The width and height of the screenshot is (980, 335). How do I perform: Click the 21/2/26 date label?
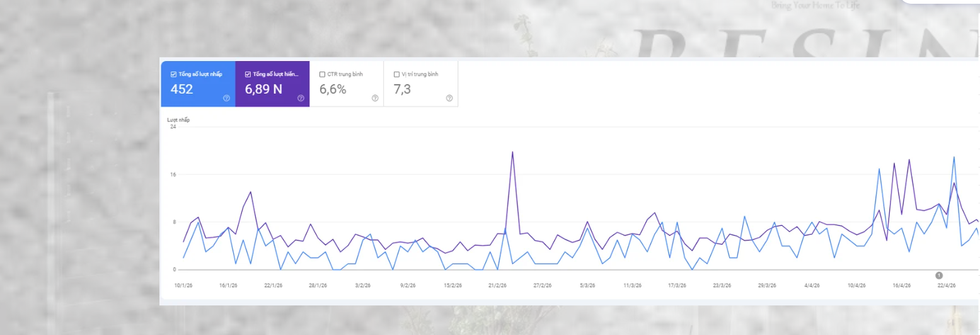pyautogui.click(x=498, y=285)
